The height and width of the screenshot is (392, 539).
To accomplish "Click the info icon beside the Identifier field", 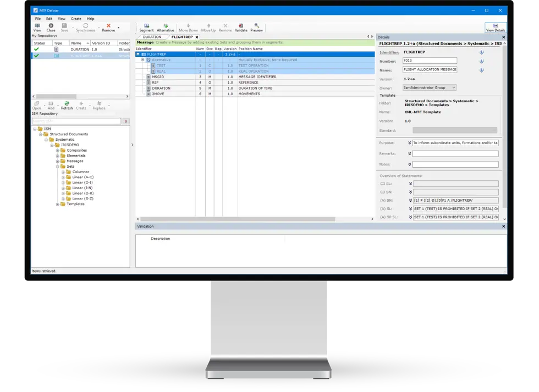I will point(482,53).
